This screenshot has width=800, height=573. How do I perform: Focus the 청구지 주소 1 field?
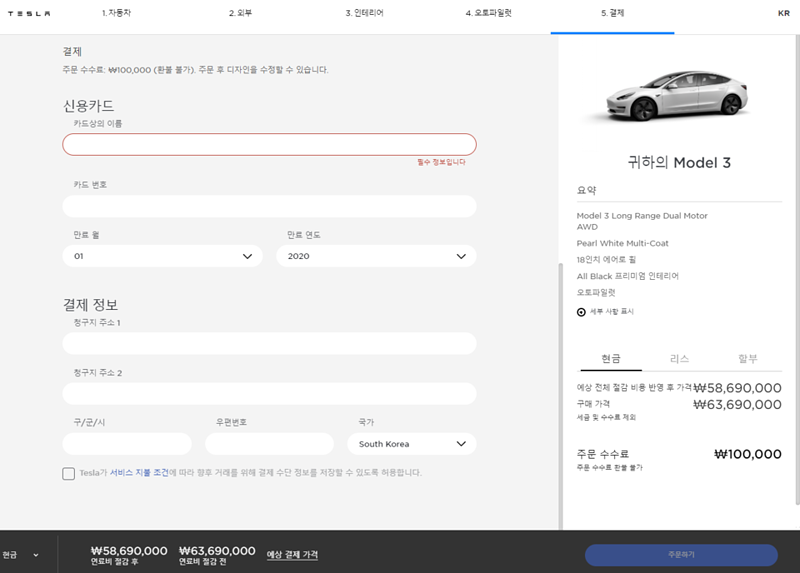tap(269, 343)
